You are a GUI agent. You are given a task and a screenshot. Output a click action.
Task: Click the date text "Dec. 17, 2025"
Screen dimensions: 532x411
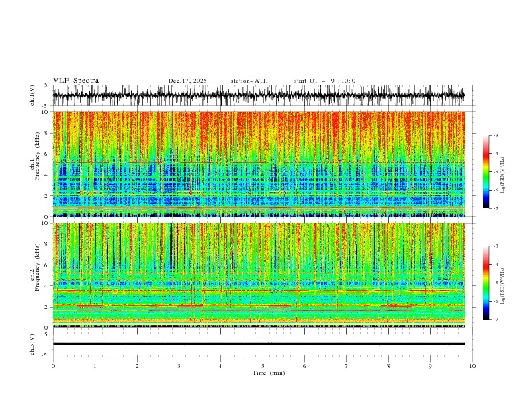187,81
